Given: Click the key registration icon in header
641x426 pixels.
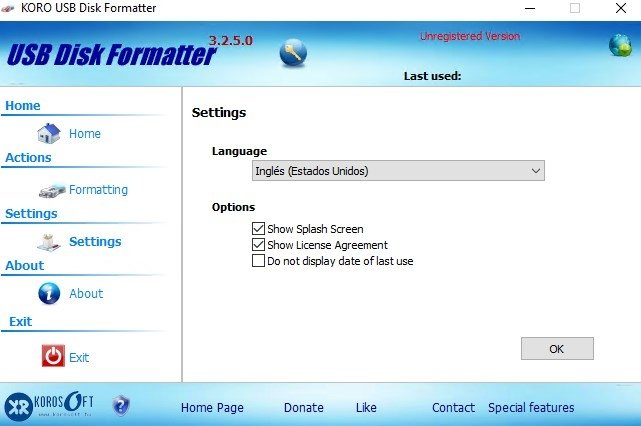Looking at the screenshot, I should pyautogui.click(x=293, y=53).
